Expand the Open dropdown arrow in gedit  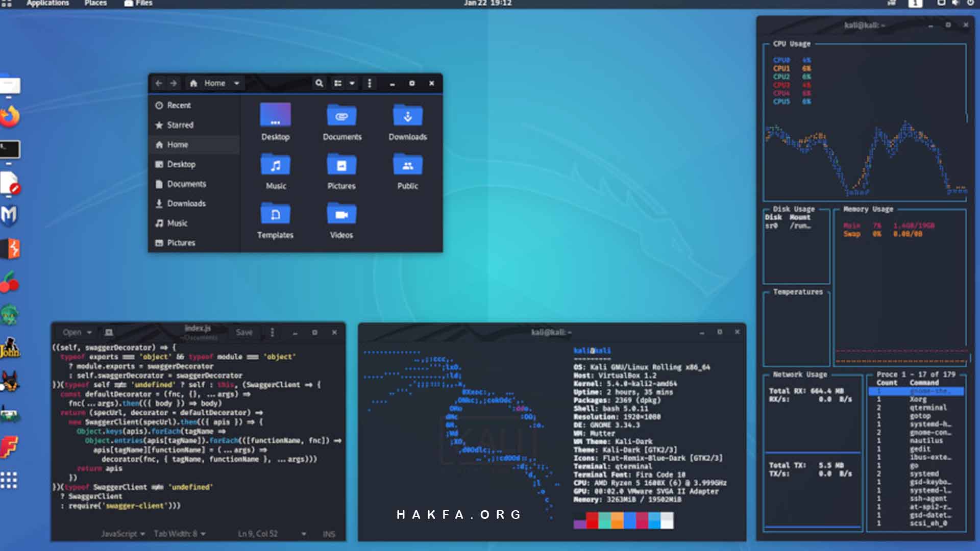(x=89, y=332)
